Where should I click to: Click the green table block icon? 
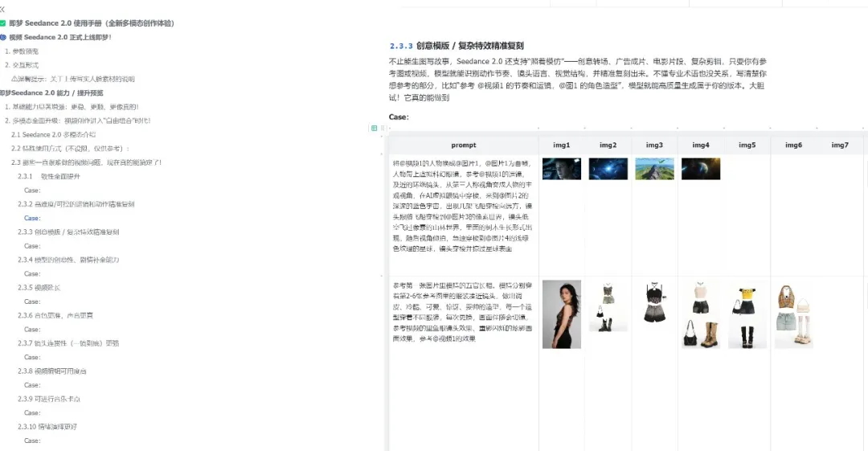[x=375, y=128]
